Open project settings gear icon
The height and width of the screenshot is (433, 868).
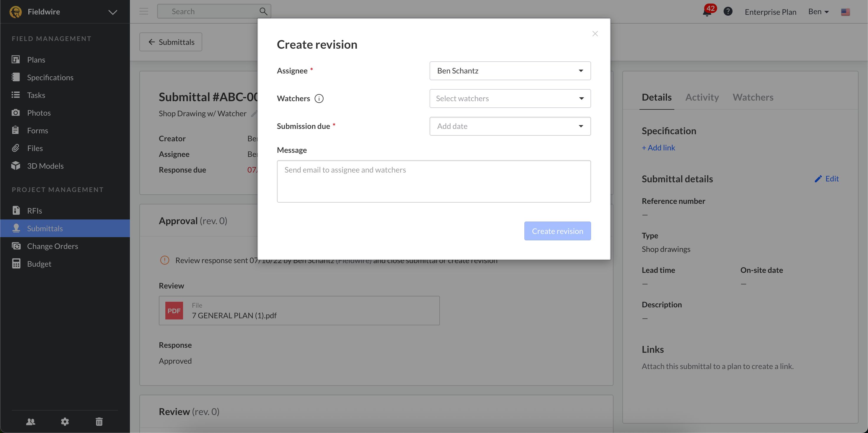coord(65,421)
